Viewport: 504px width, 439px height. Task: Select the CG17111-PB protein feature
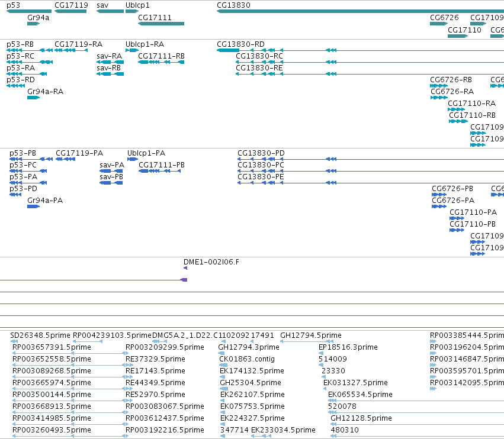(160, 171)
